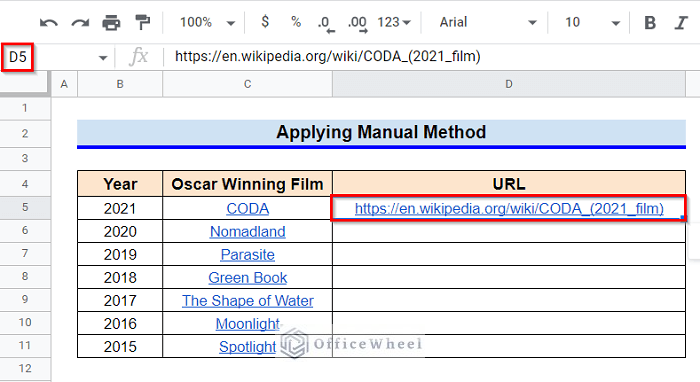The height and width of the screenshot is (382, 700).
Task: Click the Print icon
Action: pyautogui.click(x=111, y=22)
